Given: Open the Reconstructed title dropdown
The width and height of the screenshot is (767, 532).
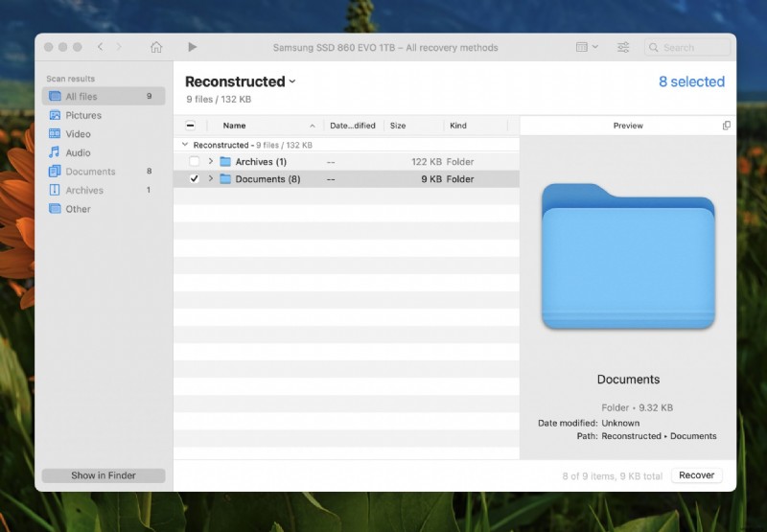Looking at the screenshot, I should click(x=292, y=82).
